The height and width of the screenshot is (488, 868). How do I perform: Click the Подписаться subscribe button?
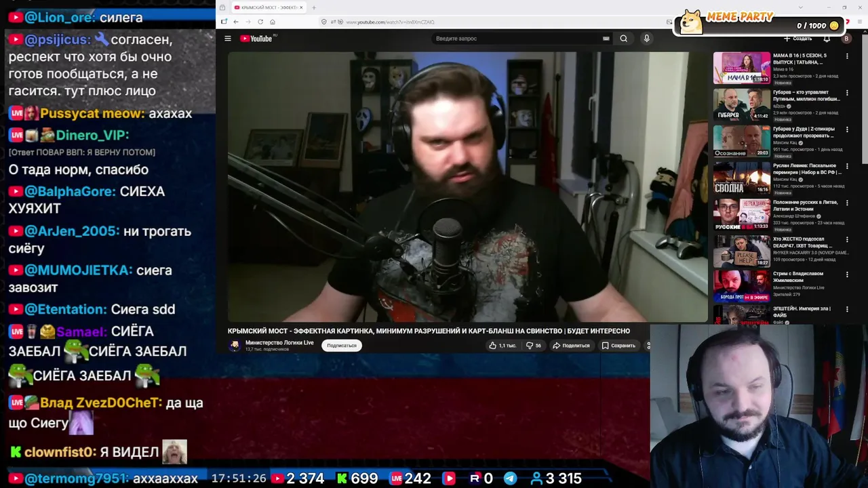pos(341,346)
